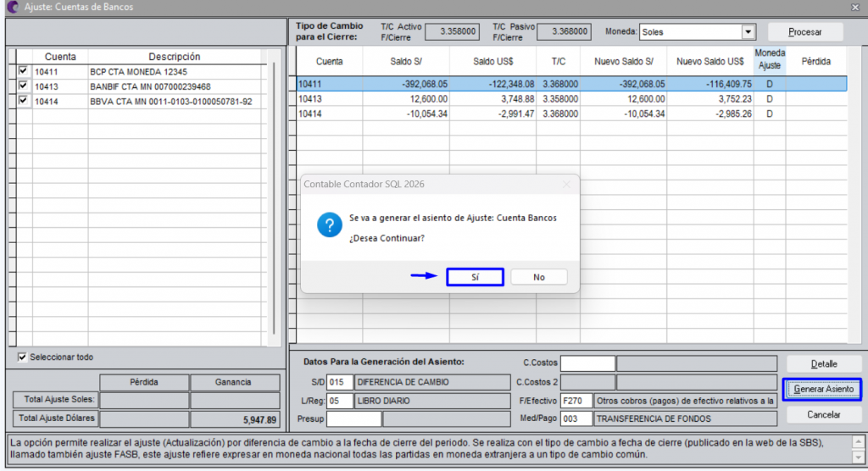Click the up arrow of help text scrollbar
The height and width of the screenshot is (471, 868).
click(x=858, y=441)
